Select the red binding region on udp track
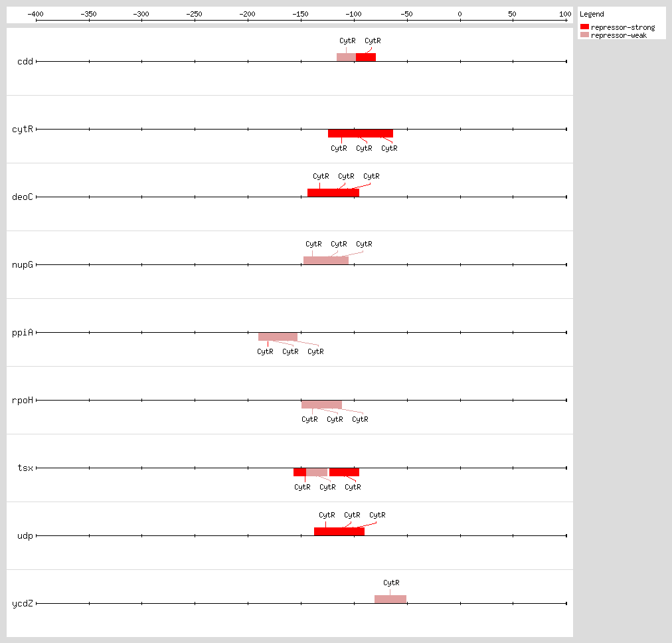 [339, 531]
